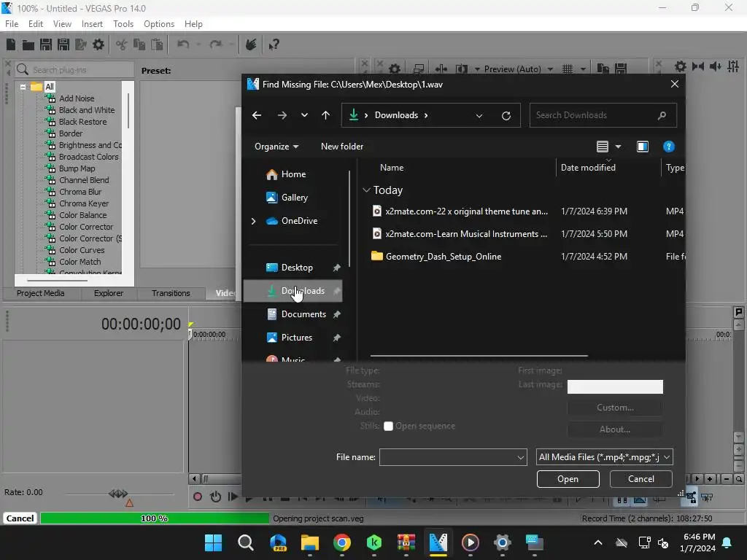Screen dimensions: 747x560
Task: Toggle the Open sequence checkbox
Action: (388, 426)
